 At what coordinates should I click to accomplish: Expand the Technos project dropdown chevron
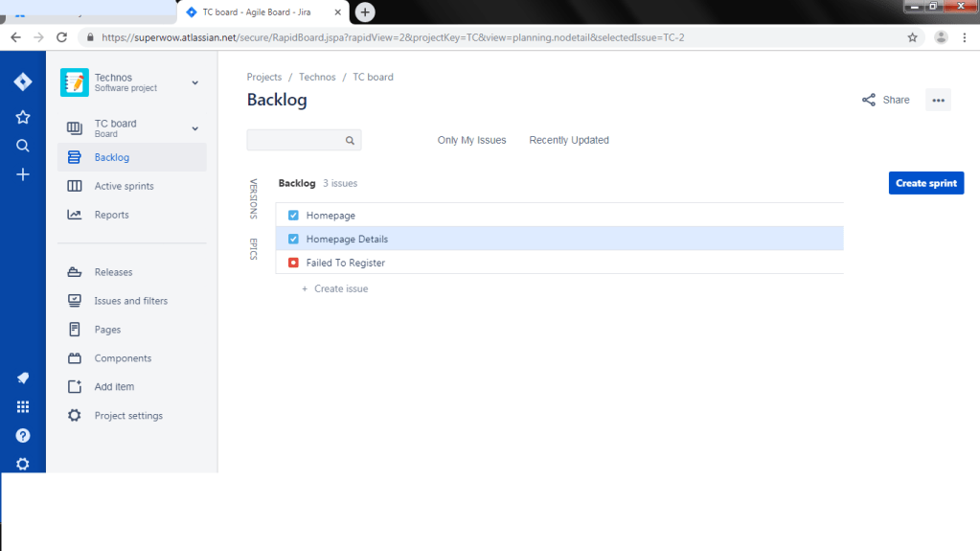(x=194, y=82)
